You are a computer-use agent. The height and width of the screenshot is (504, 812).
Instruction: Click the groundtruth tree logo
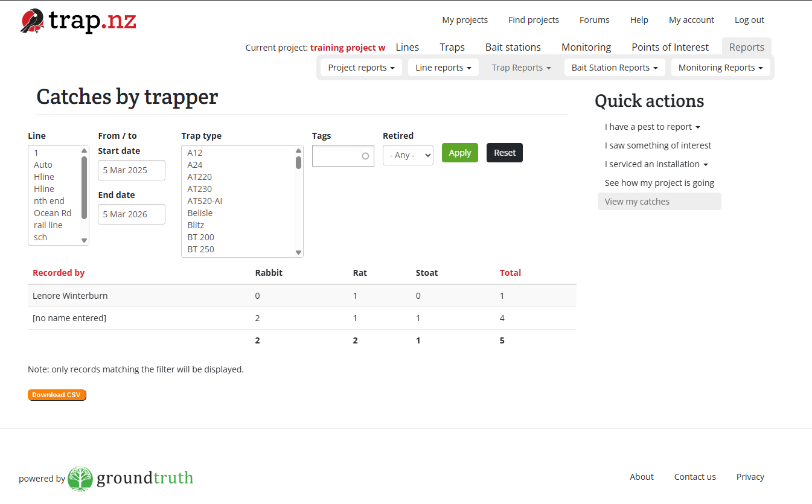coord(80,478)
